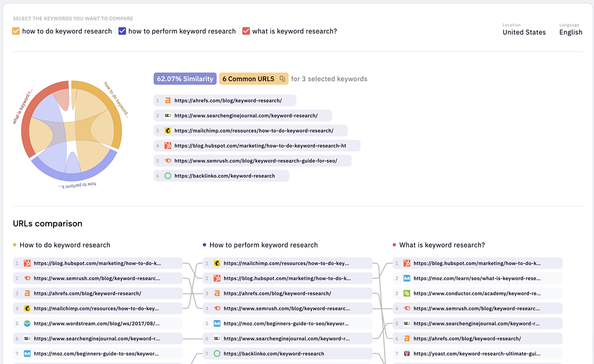Uncheck 'how to perform keyword research' checkbox
Image resolution: width=594 pixels, height=364 pixels.
pyautogui.click(x=122, y=31)
